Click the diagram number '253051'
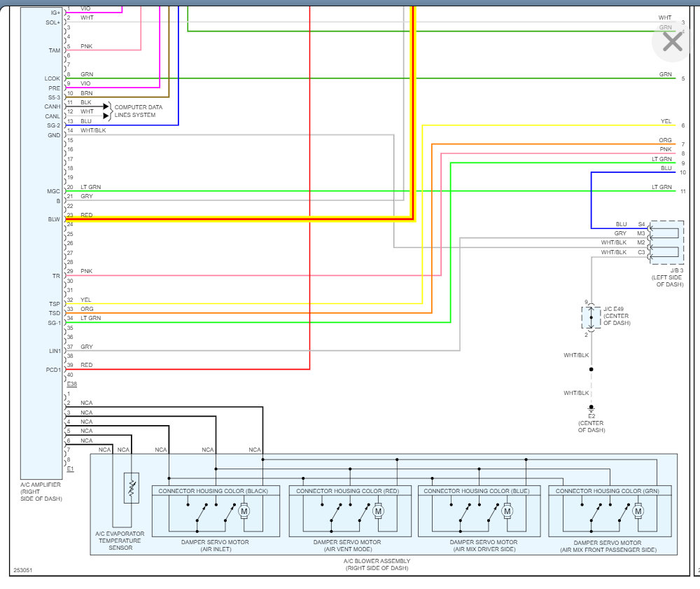This screenshot has height=589, width=700. coord(23,570)
